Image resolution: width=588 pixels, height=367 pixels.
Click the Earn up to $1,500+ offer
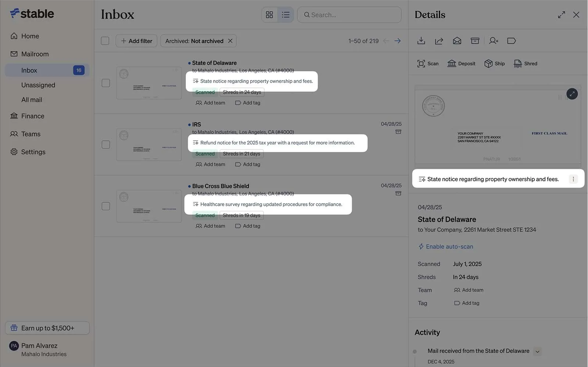47,328
